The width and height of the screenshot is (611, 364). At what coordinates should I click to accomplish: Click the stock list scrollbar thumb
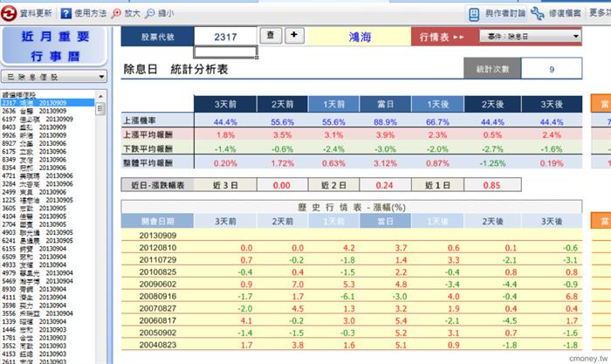[100, 108]
